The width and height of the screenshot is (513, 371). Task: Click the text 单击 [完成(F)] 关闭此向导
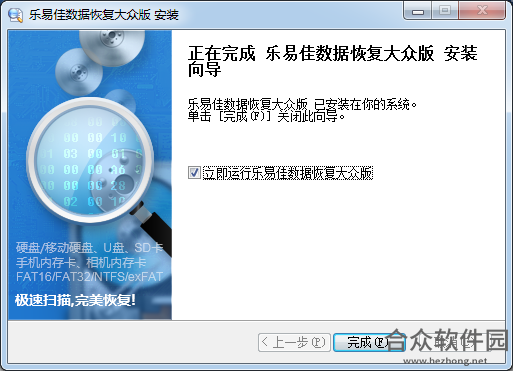click(x=266, y=117)
